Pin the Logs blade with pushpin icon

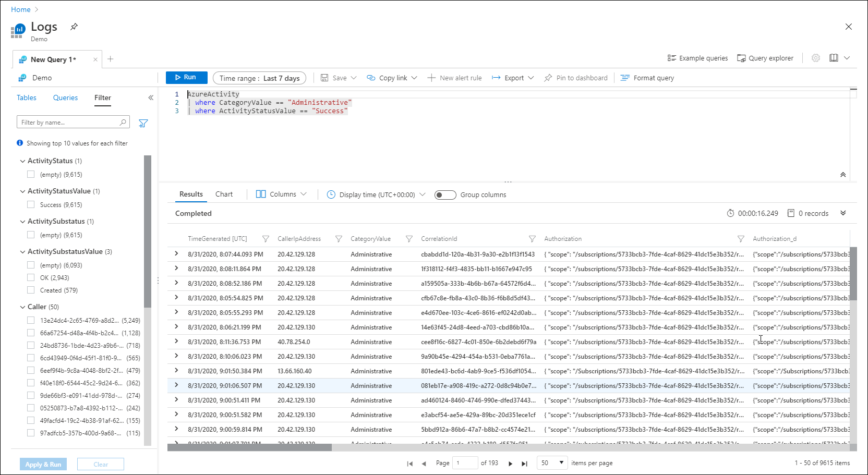tap(74, 27)
